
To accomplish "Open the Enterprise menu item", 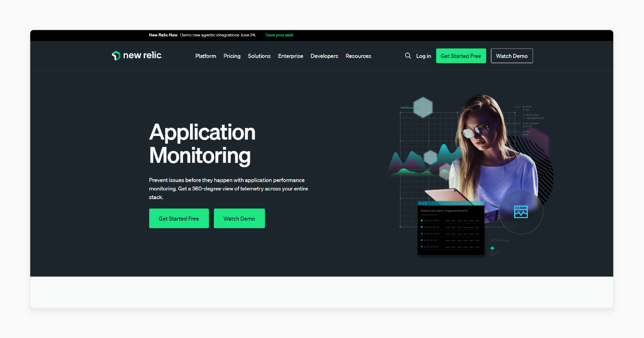I will click(290, 56).
